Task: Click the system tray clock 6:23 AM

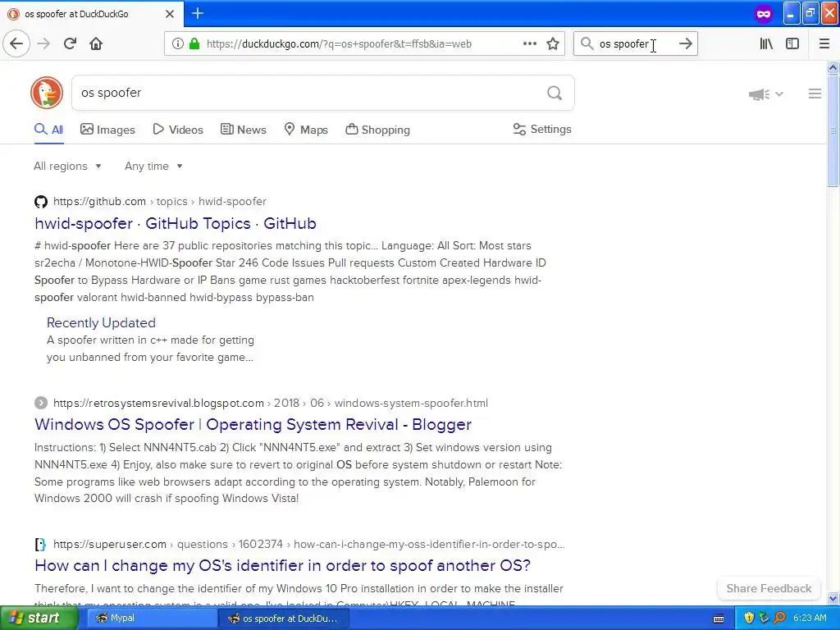Action: click(810, 619)
